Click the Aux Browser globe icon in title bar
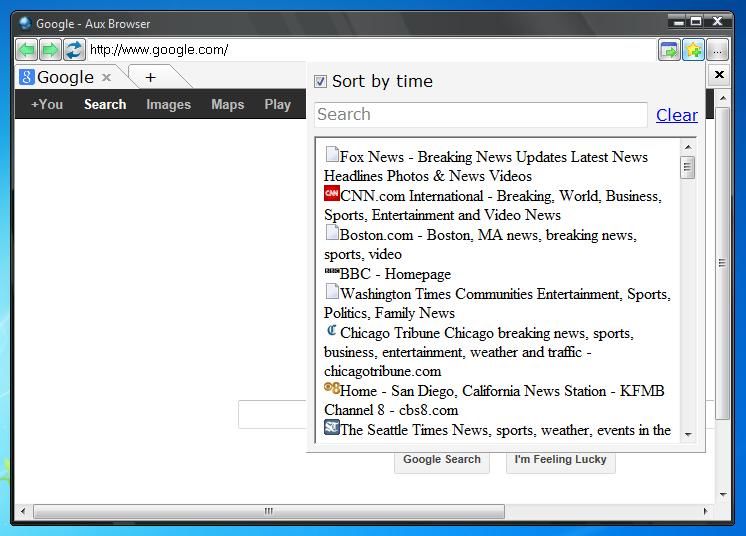This screenshot has width=746, height=536. pyautogui.click(x=25, y=23)
